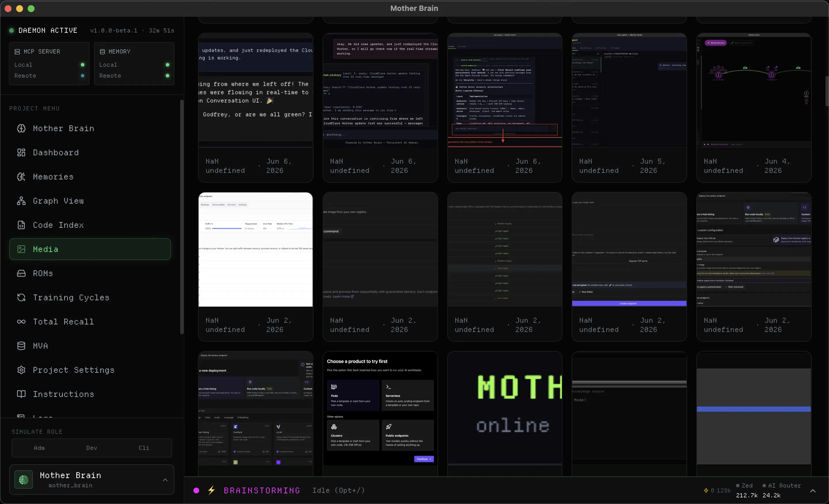This screenshot has width=829, height=504.
Task: Open the 'knowledge source' thumbnail
Action: tap(629, 409)
